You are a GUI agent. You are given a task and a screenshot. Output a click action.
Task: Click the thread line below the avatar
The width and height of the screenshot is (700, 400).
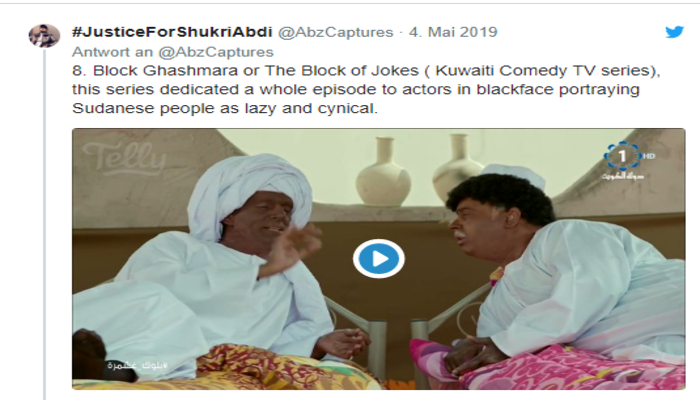[44, 225]
